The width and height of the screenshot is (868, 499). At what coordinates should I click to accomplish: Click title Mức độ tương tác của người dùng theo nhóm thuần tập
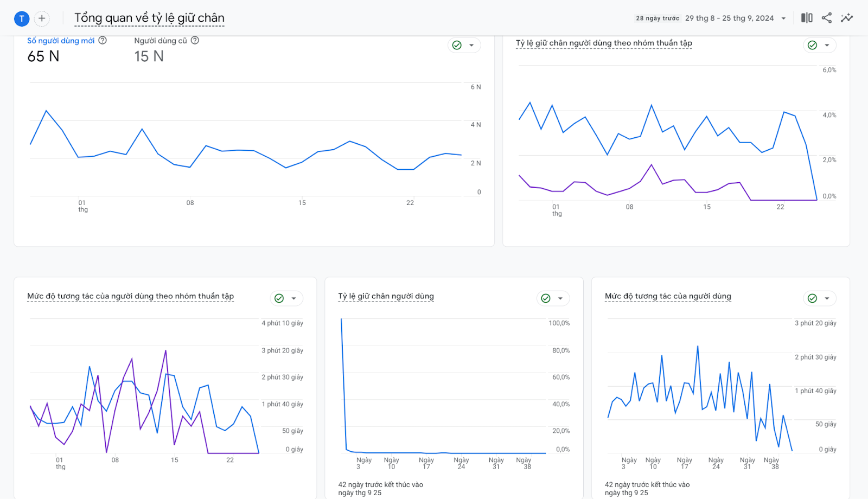coord(130,296)
